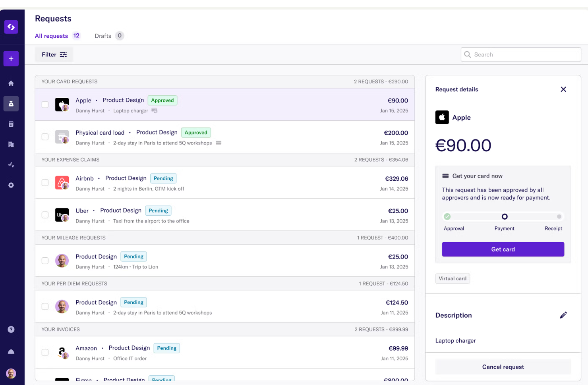Image resolution: width=588 pixels, height=392 pixels.
Task: Click the Approved badge on Apple row
Action: tap(162, 100)
